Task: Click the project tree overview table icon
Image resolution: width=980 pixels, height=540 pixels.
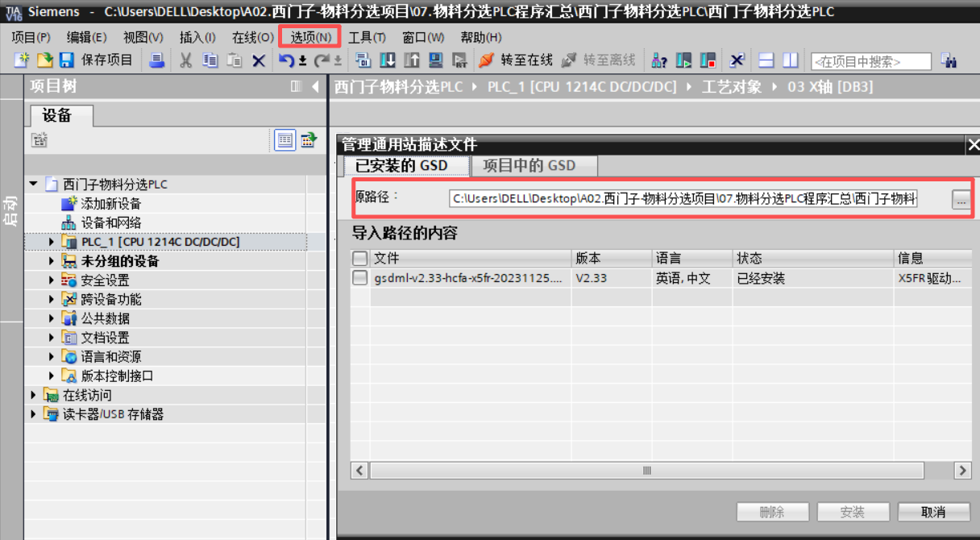Action: (x=285, y=140)
